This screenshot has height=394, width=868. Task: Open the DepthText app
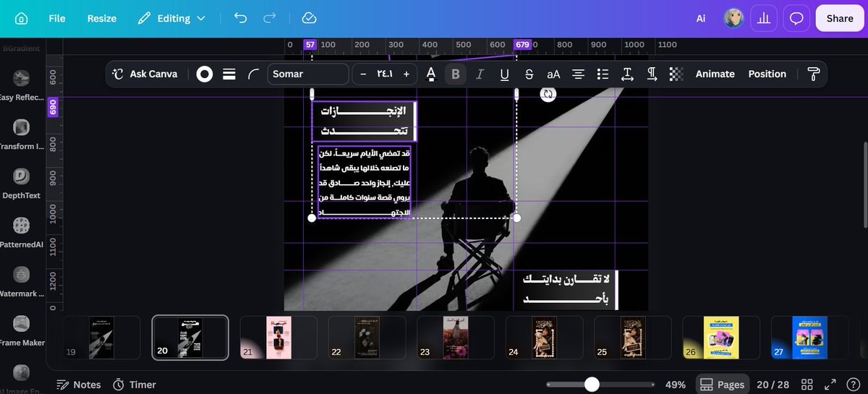point(21,184)
